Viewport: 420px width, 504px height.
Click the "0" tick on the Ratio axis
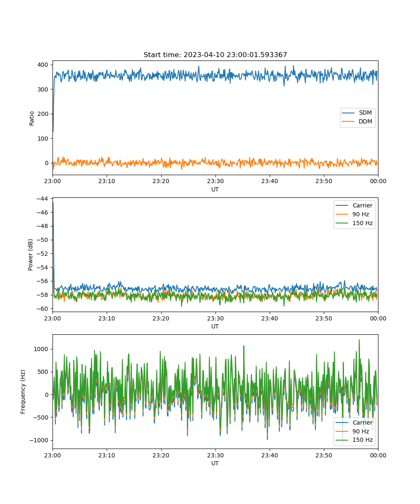coord(47,163)
